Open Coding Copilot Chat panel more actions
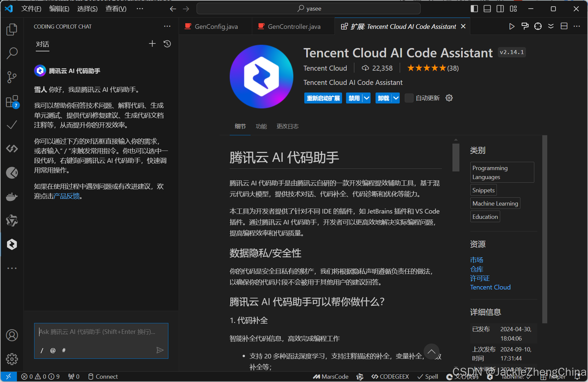Image resolution: width=588 pixels, height=382 pixels. click(167, 26)
